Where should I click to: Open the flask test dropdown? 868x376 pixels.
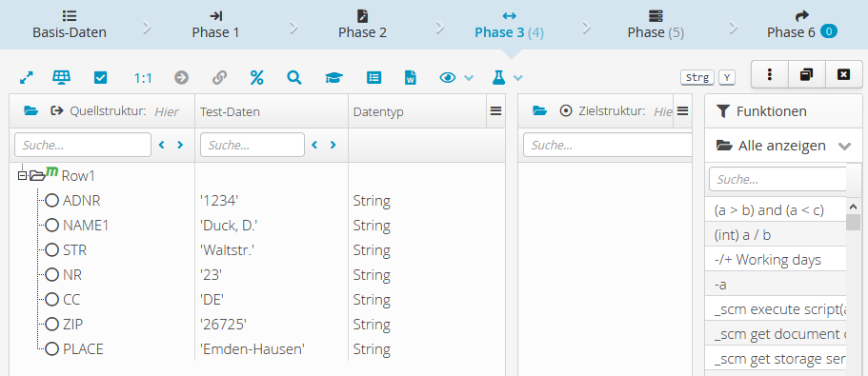click(507, 78)
